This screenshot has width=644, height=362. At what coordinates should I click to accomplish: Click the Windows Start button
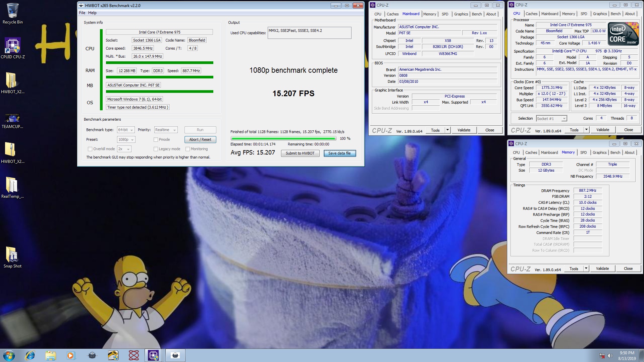click(x=9, y=355)
